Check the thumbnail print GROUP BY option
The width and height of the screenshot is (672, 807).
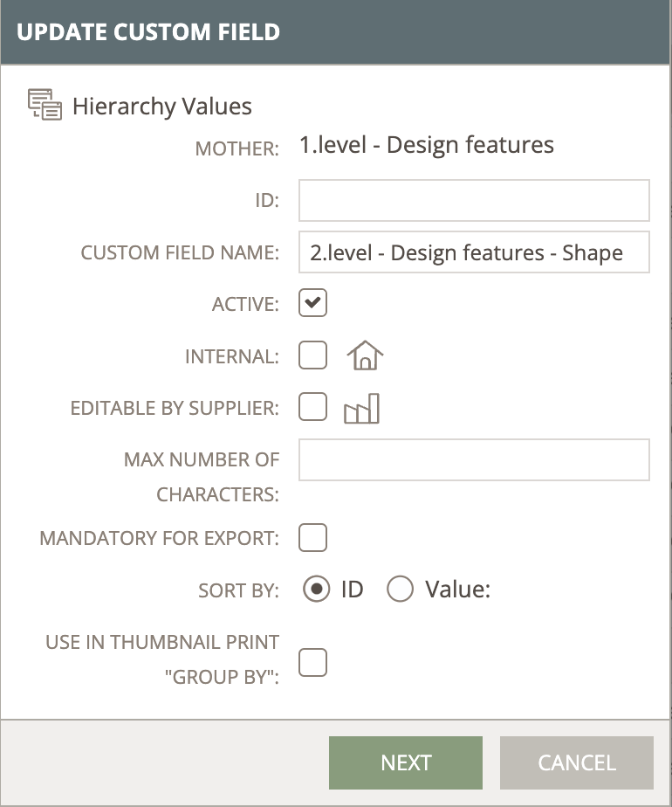coord(312,662)
